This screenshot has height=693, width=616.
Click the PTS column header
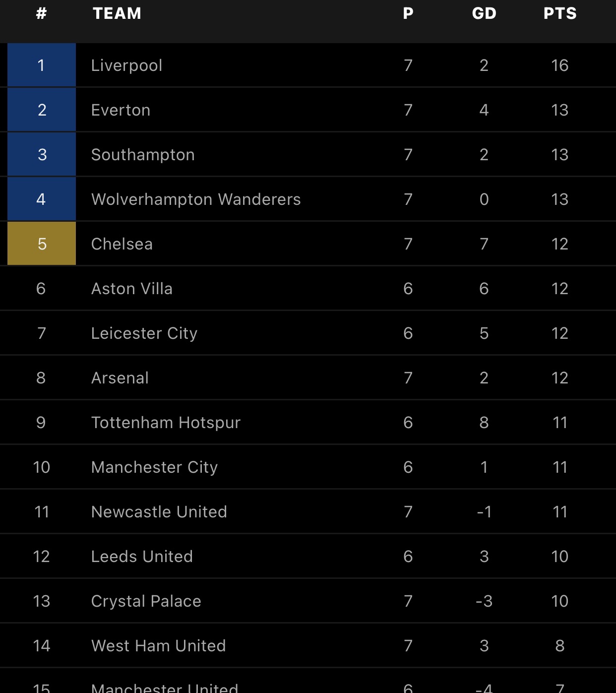coord(560,13)
